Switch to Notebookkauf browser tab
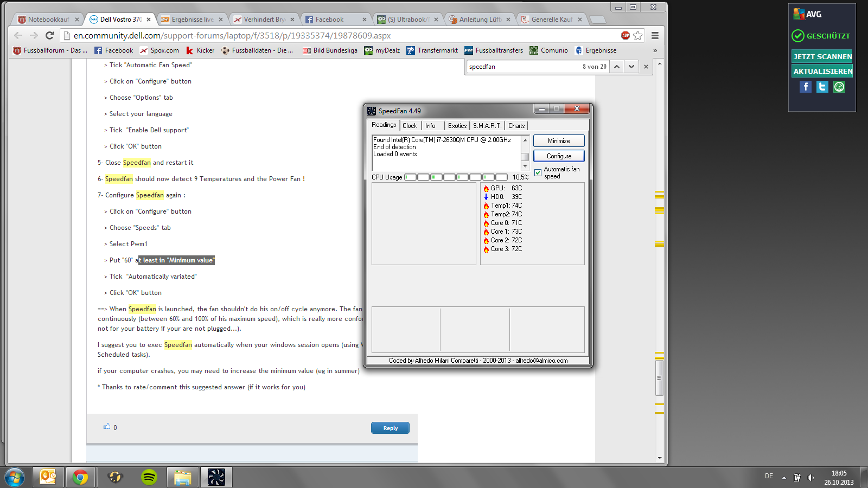The height and width of the screenshot is (488, 868). point(48,20)
